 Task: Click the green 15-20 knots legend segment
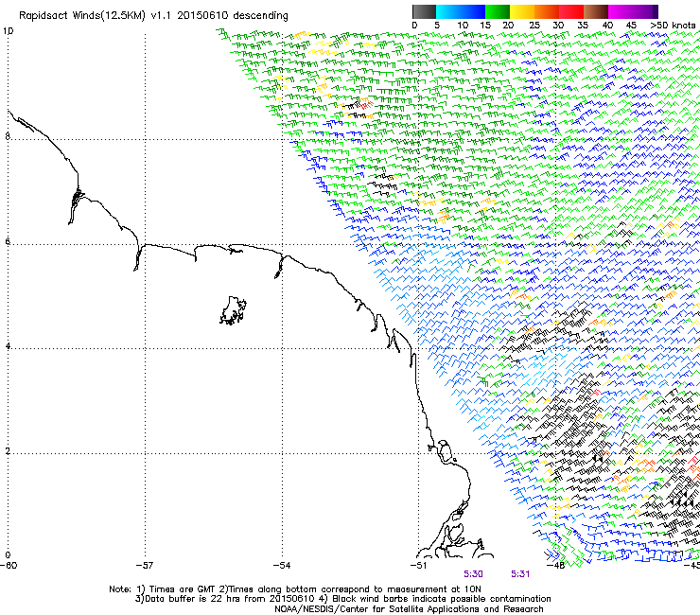(498, 11)
